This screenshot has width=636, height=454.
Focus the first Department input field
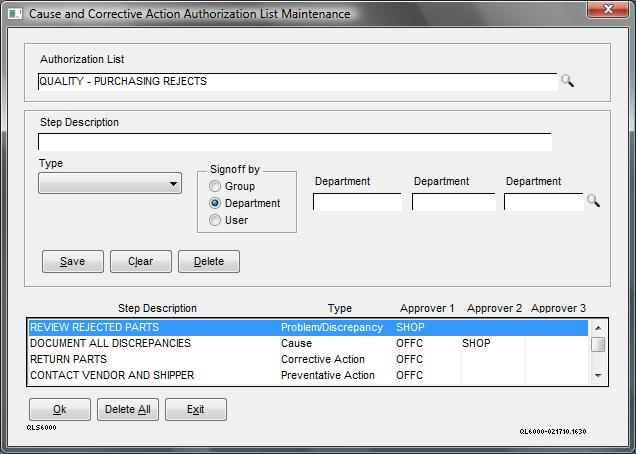click(x=357, y=202)
